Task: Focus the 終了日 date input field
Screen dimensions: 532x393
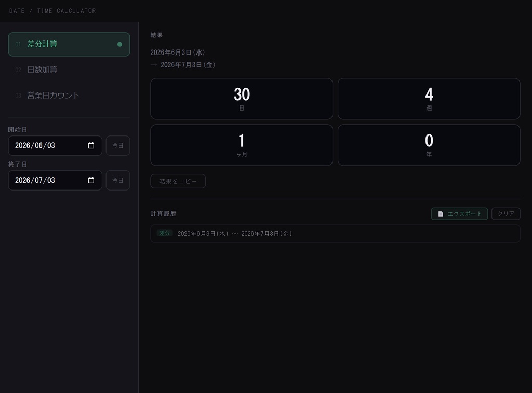Action: [55, 180]
